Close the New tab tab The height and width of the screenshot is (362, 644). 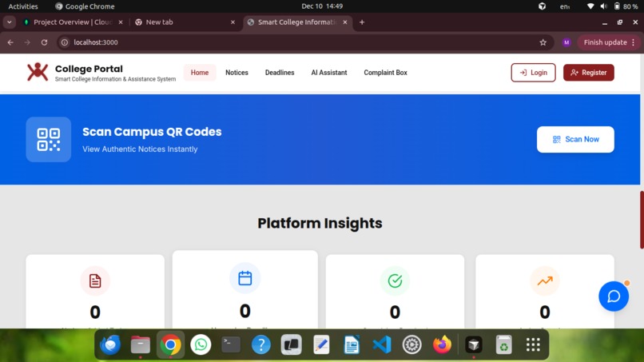click(233, 22)
